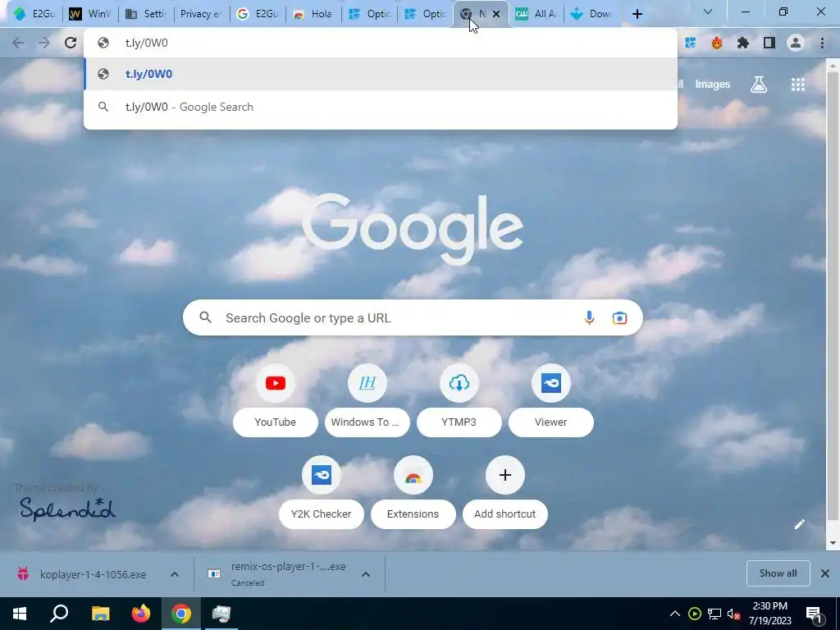Screen dimensions: 840x630
Task: Open the tab search dropdown arrow
Action: pos(708,11)
